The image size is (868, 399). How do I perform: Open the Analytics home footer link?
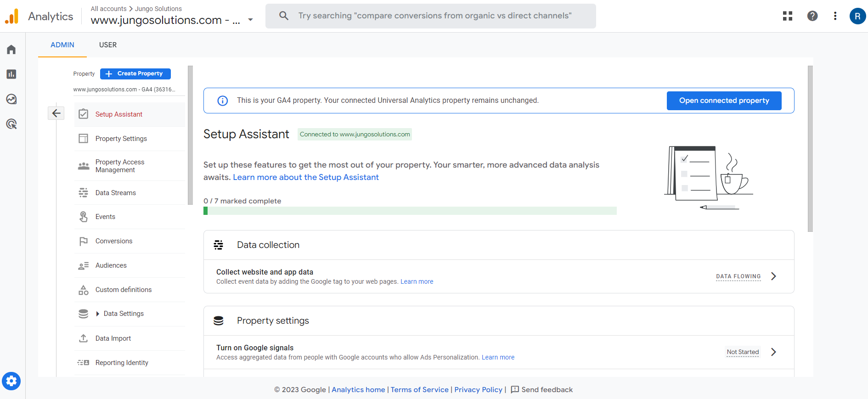click(x=358, y=389)
